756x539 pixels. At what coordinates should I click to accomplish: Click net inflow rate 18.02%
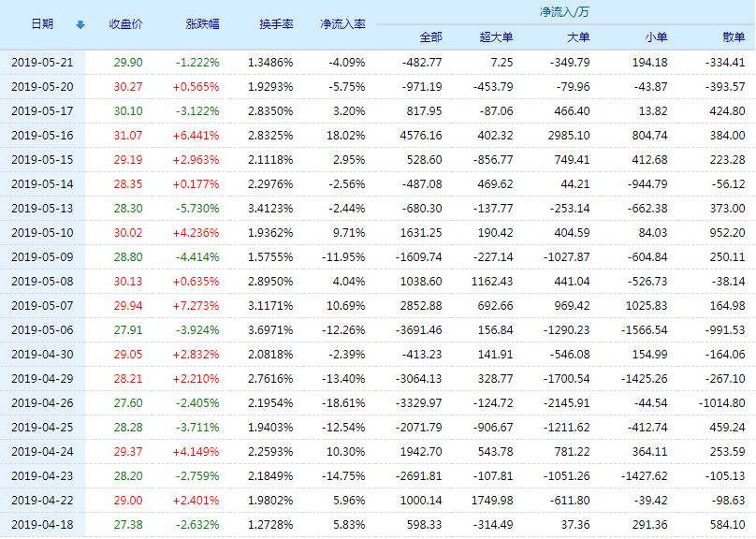pos(345,136)
